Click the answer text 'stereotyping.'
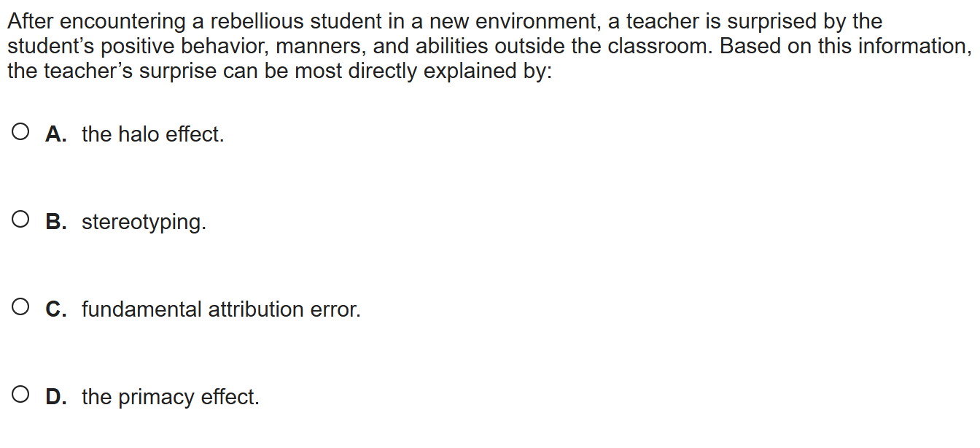 click(144, 222)
